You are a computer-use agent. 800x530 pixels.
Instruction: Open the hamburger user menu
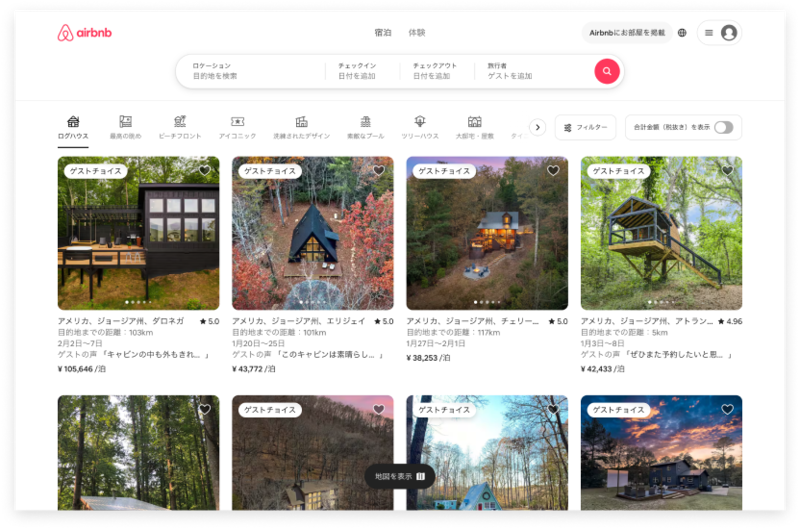(709, 33)
